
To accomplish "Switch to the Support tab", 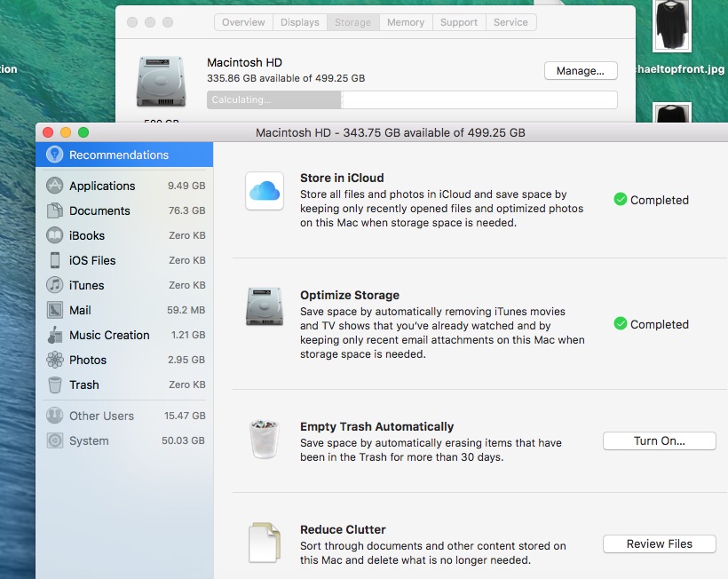I will [x=459, y=22].
